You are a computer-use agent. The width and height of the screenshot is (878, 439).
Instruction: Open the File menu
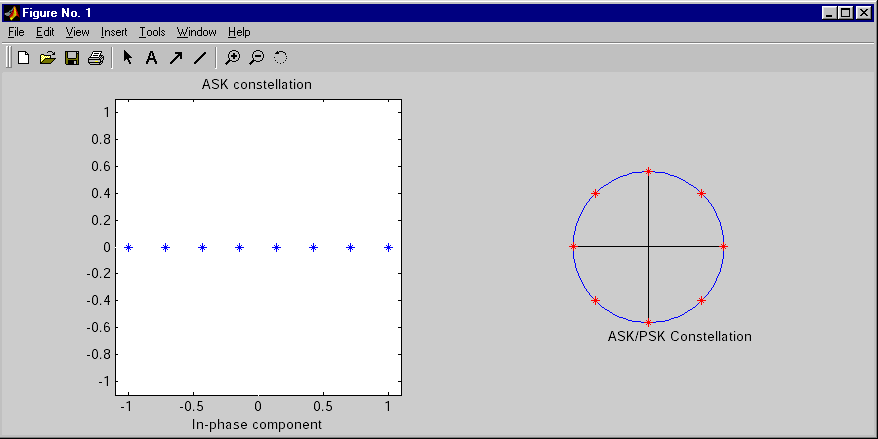coord(16,32)
